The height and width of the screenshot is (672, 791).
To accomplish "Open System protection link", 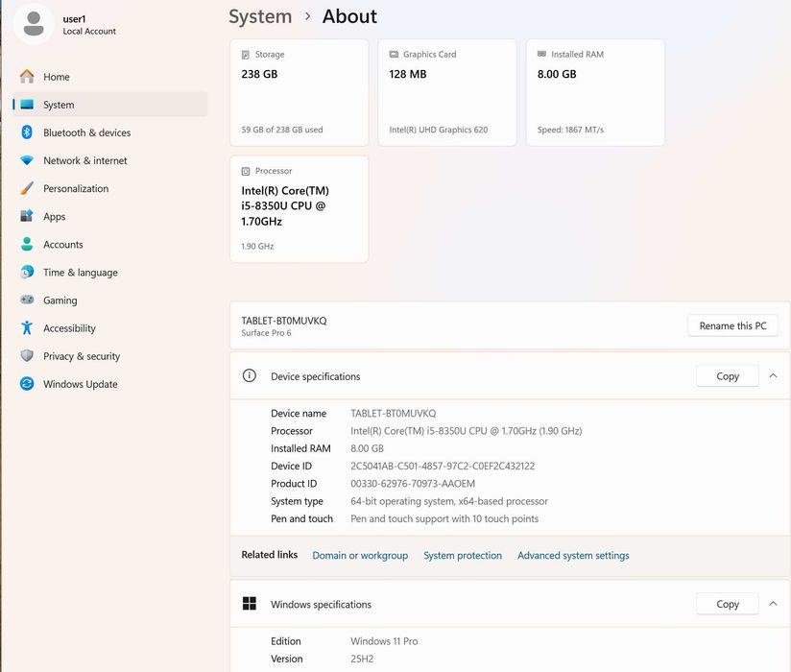I will [x=463, y=556].
